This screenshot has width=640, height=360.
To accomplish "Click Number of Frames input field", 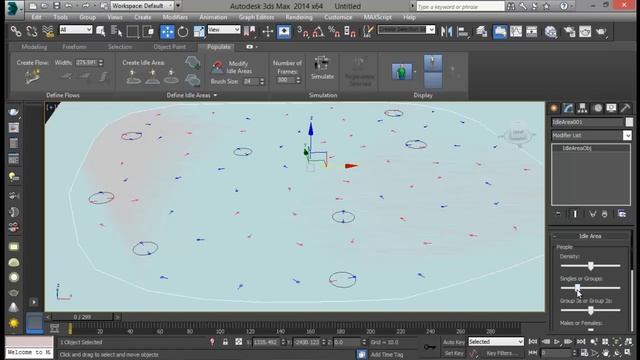I will [x=286, y=80].
